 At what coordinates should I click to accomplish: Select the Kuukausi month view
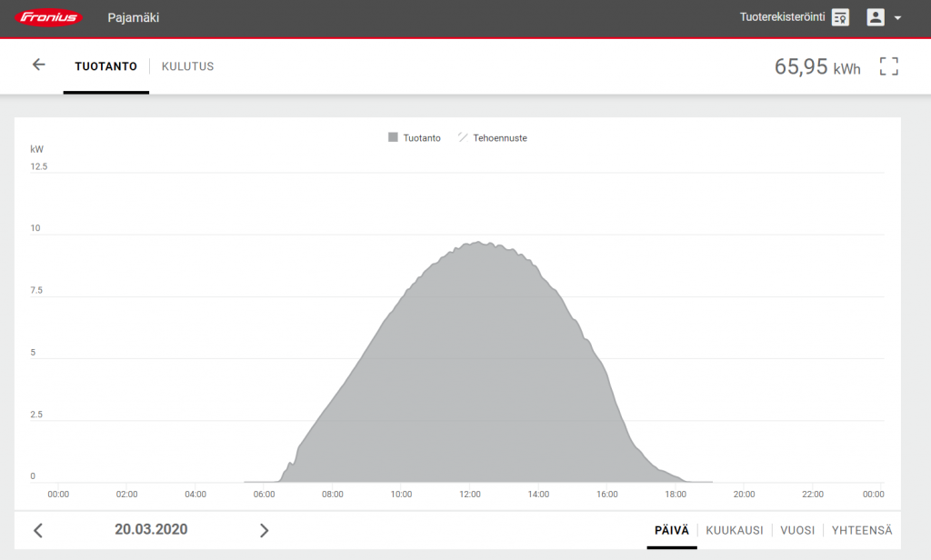734,531
